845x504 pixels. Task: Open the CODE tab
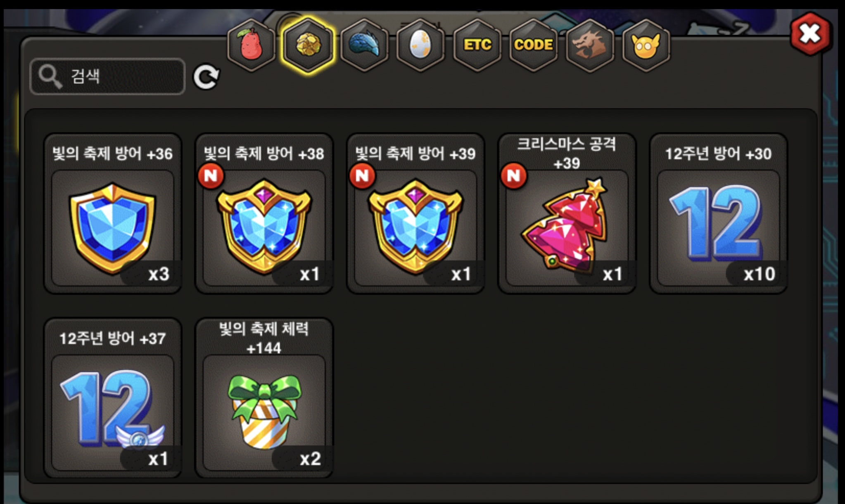[x=533, y=45]
